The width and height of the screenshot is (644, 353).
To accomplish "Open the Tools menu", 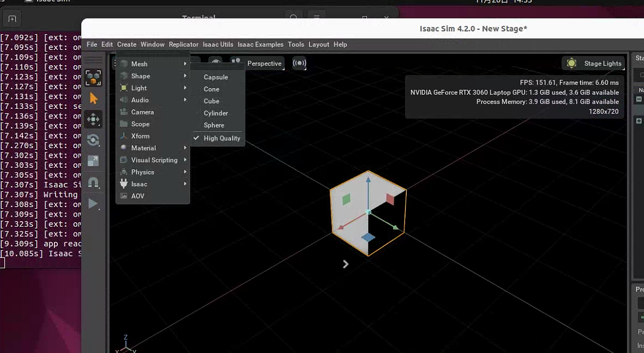I will (x=296, y=44).
